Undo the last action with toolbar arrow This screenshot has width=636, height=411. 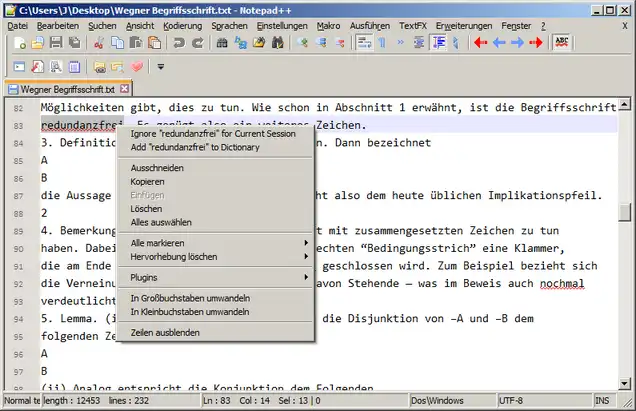[x=179, y=43]
